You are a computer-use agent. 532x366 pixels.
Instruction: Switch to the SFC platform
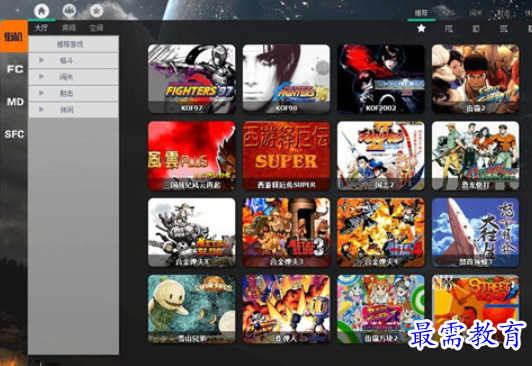(x=15, y=134)
